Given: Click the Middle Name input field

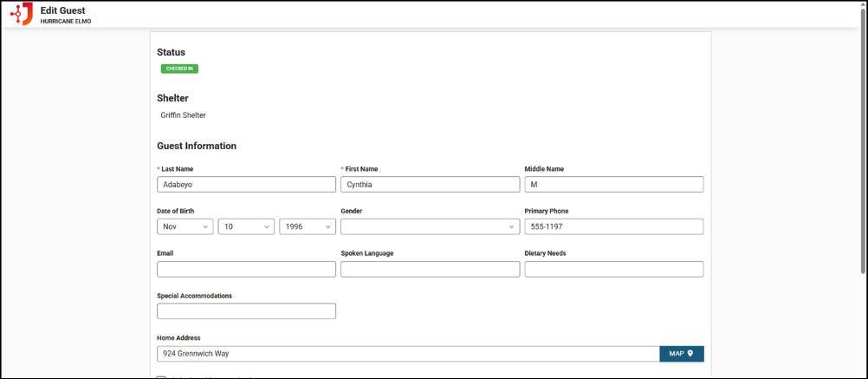Looking at the screenshot, I should click(x=613, y=184).
